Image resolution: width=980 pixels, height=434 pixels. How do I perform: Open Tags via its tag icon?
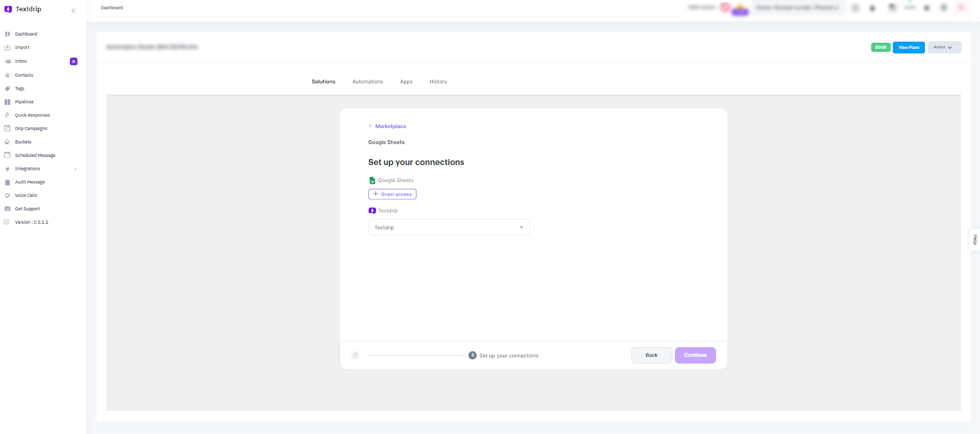(x=7, y=88)
